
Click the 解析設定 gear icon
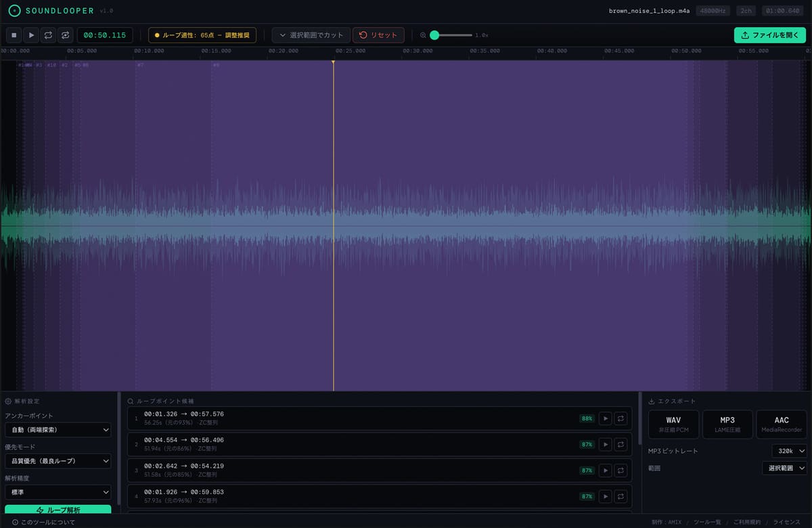click(x=8, y=401)
